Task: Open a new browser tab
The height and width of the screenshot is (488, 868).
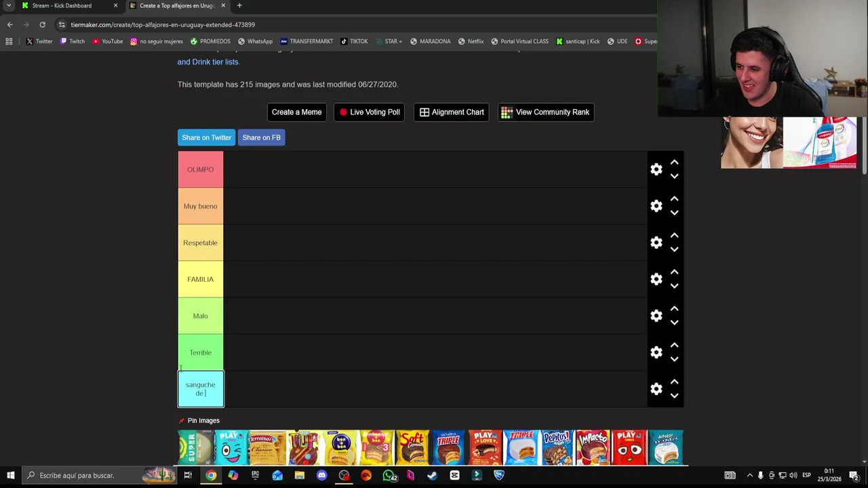Action: pos(239,5)
